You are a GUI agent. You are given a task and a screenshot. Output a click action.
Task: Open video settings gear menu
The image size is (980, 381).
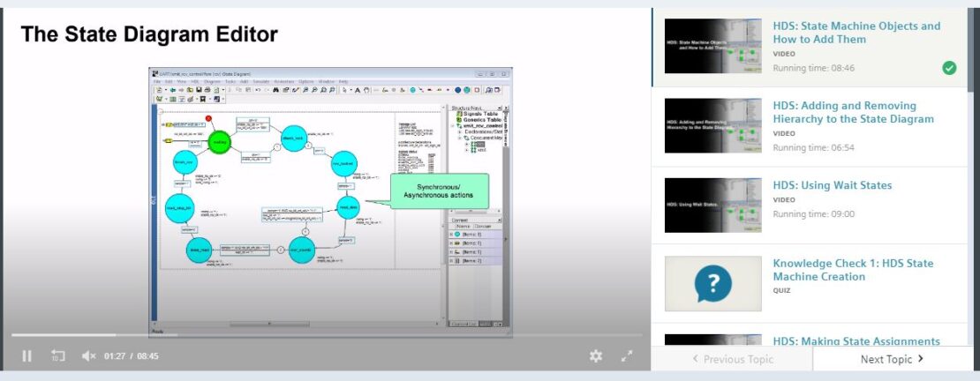(596, 356)
